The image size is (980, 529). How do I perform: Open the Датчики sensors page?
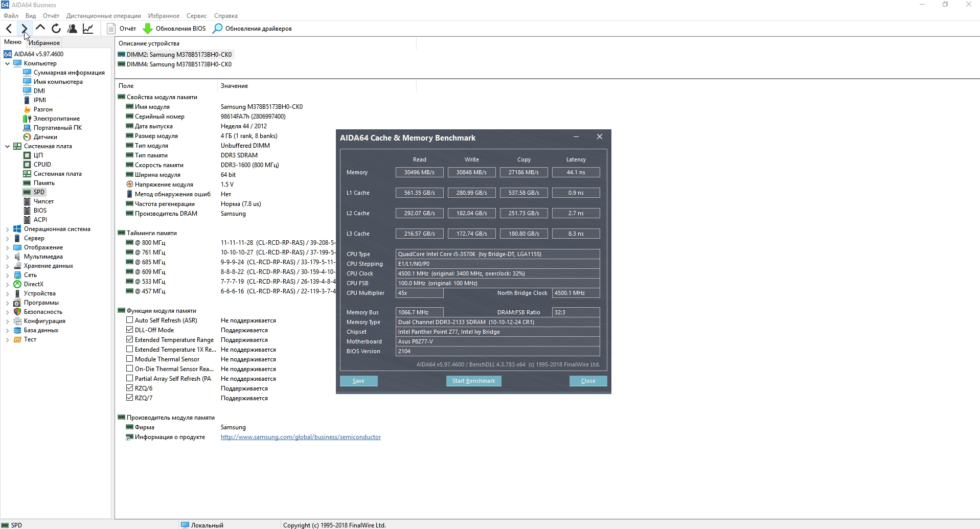40,137
